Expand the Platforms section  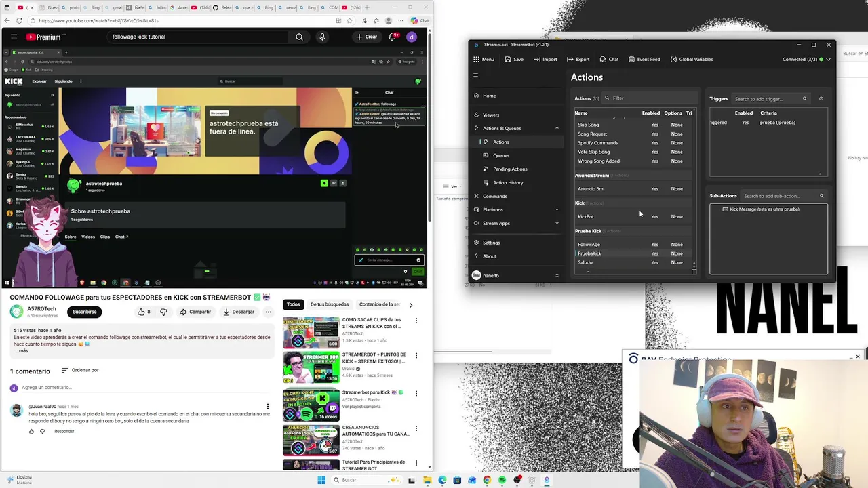tap(517, 209)
